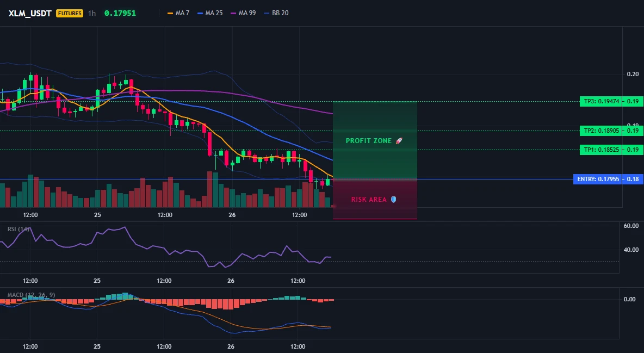Viewport: 644px width, 353px height.
Task: Click the shield icon in risk area
Action: (x=393, y=200)
